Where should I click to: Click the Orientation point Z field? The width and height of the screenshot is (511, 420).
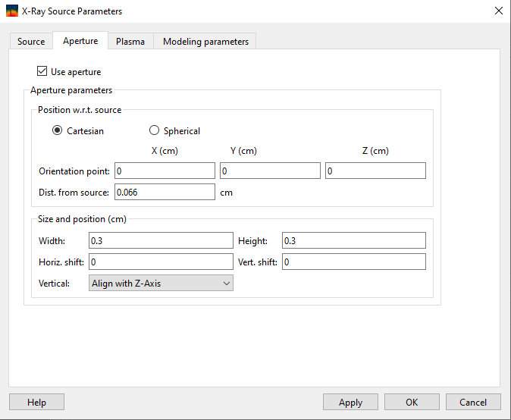(375, 171)
